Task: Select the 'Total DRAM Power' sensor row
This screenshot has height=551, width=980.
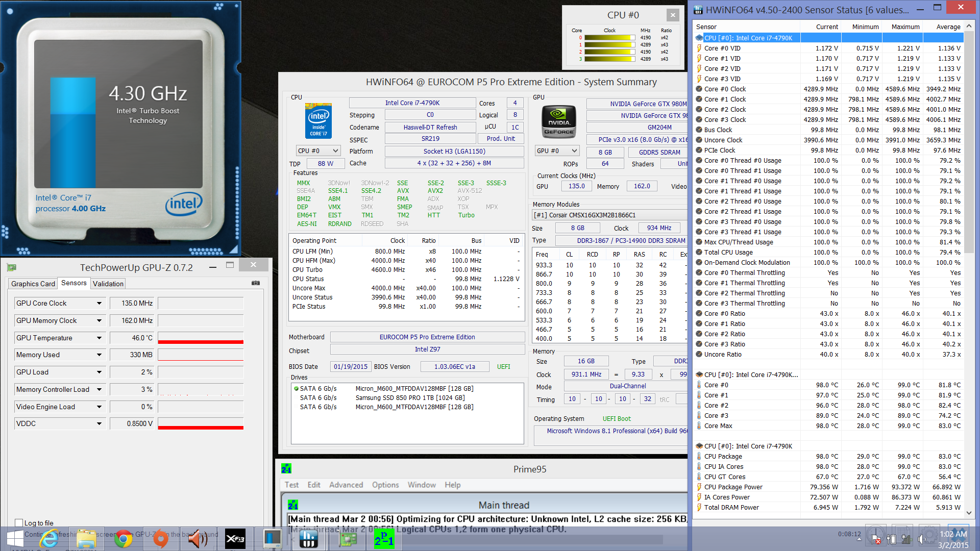Action: (x=828, y=507)
